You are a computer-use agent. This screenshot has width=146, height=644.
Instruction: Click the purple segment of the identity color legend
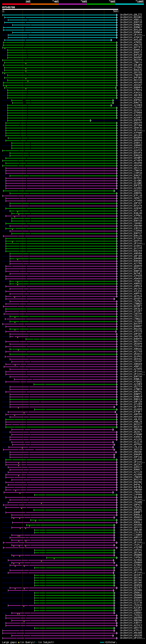pyautogui.click(x=73, y=4)
